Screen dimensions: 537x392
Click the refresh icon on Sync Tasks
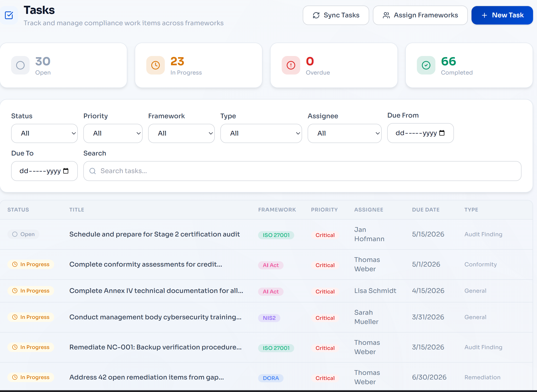pyautogui.click(x=316, y=15)
